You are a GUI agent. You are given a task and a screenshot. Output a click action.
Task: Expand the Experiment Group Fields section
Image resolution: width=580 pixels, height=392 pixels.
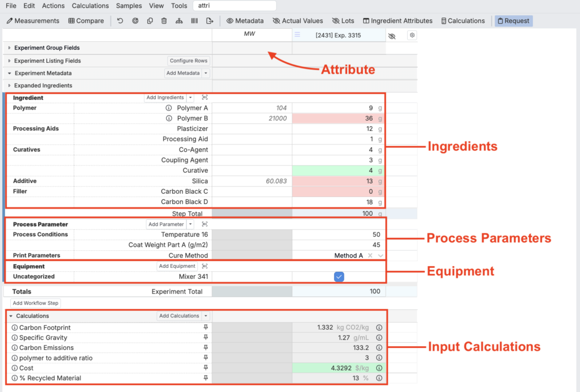[x=10, y=48]
